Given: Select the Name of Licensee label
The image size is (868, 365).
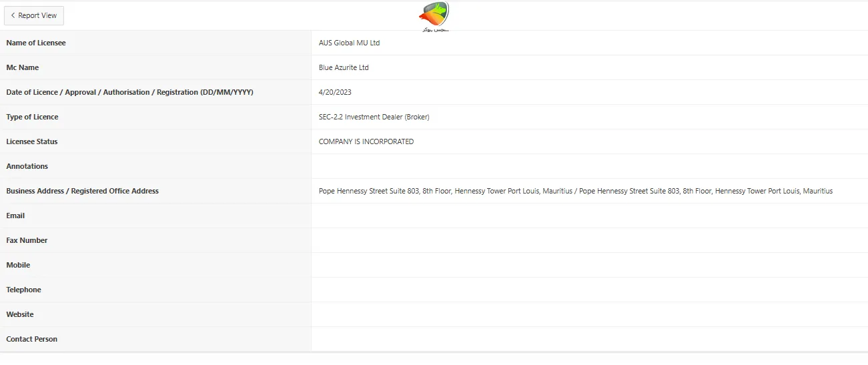Looking at the screenshot, I should coord(36,43).
